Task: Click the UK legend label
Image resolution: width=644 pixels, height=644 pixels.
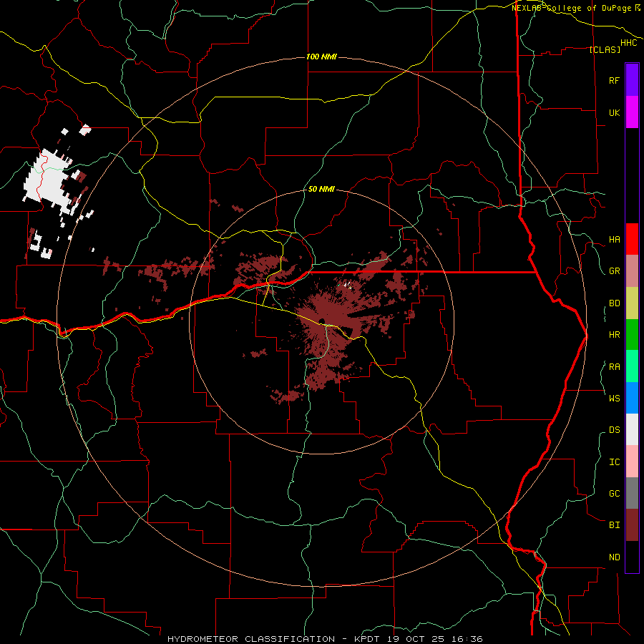Action: [614, 112]
